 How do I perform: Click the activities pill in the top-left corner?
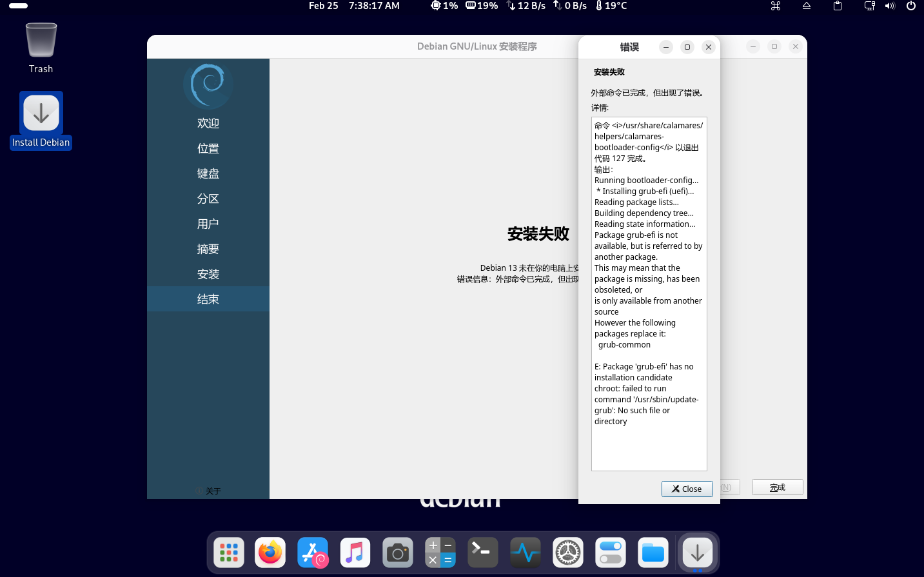(x=18, y=6)
